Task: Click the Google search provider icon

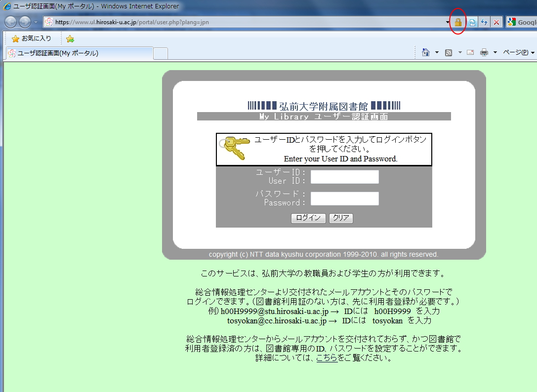Action: pyautogui.click(x=512, y=22)
